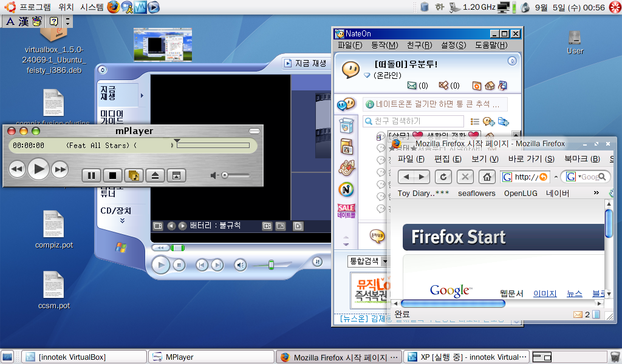Image resolution: width=622 pixels, height=364 pixels.
Task: Click the ccsm.pot desktop file
Action: (54, 291)
